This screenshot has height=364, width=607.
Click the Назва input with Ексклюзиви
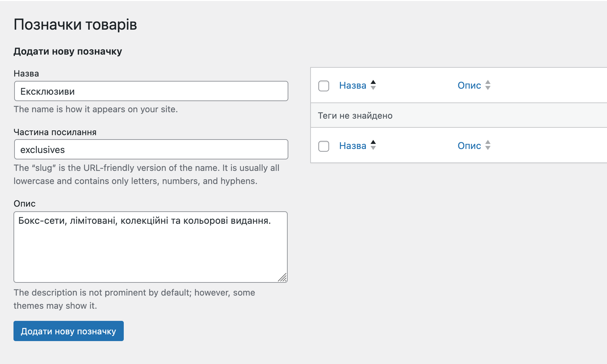(x=151, y=91)
